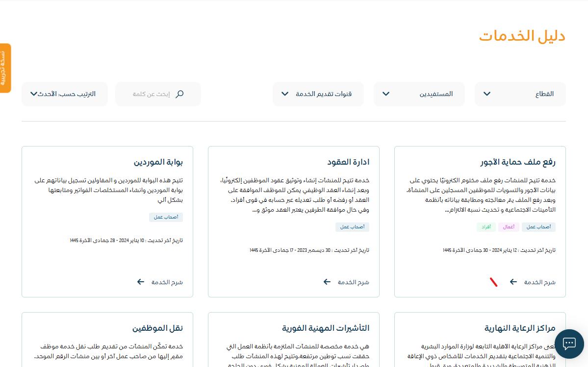This screenshot has width=588, height=367.
Task: Click the مراكز الرعاية النهارية card title
Action: 520,328
